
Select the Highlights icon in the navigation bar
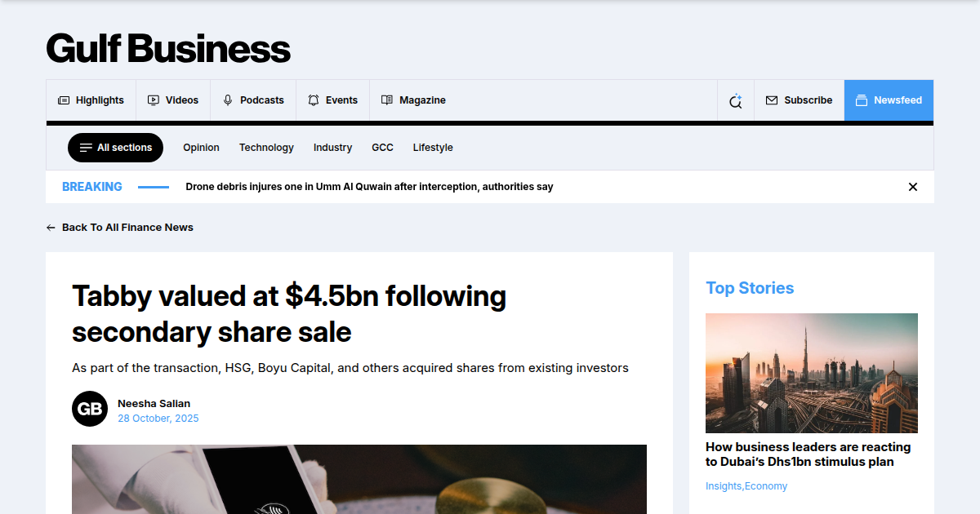click(64, 100)
